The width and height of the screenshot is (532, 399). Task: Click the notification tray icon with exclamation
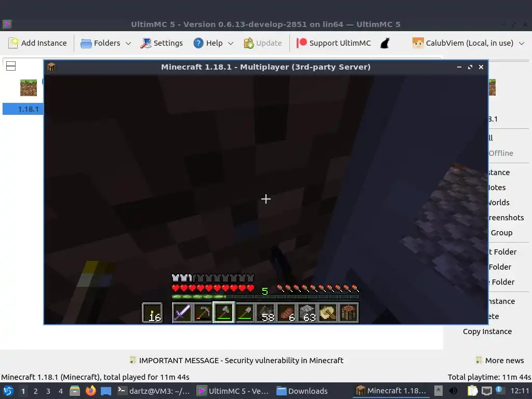coord(499,390)
